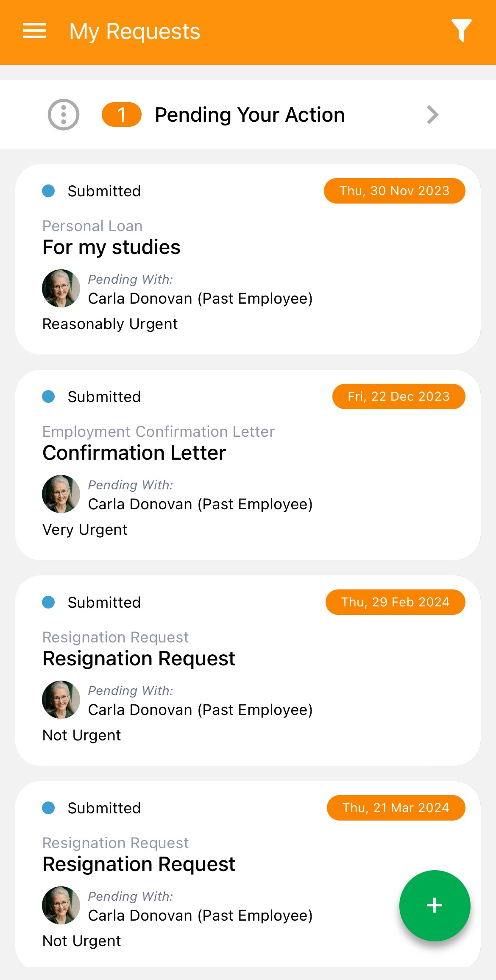Image resolution: width=496 pixels, height=980 pixels.
Task: Tap the orange pending count badge
Action: pos(122,114)
